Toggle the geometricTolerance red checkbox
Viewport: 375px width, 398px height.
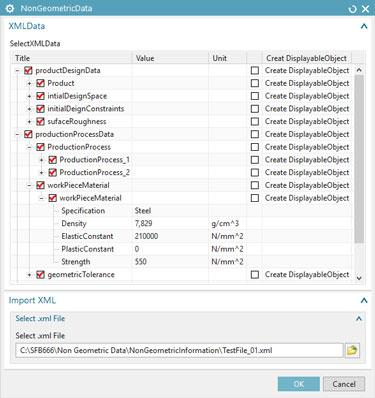tap(40, 275)
